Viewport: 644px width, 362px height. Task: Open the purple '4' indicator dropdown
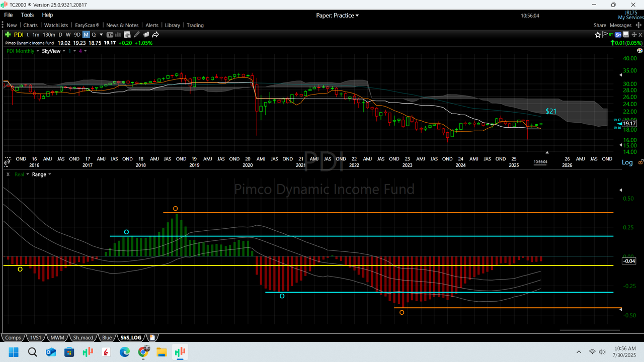(85, 51)
